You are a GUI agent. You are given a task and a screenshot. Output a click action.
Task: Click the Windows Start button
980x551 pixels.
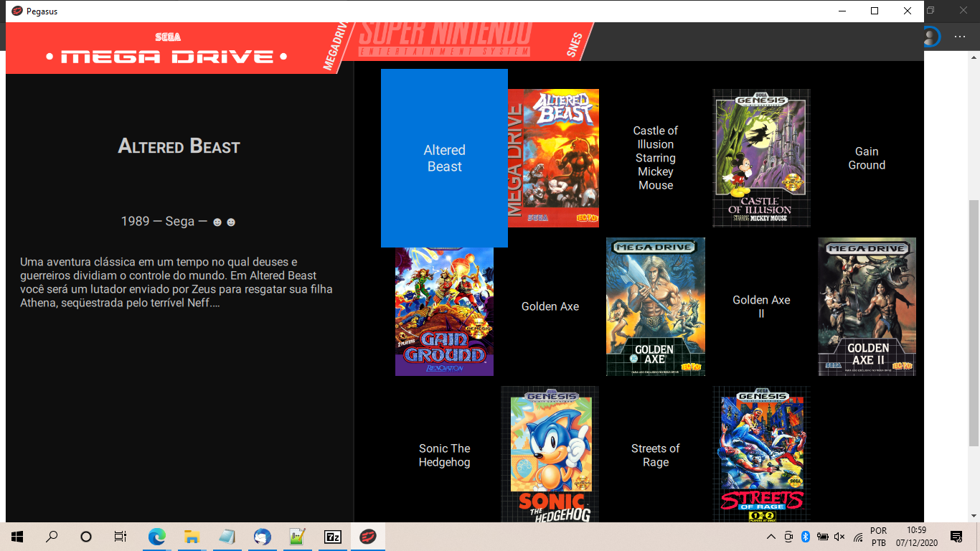tap(15, 536)
